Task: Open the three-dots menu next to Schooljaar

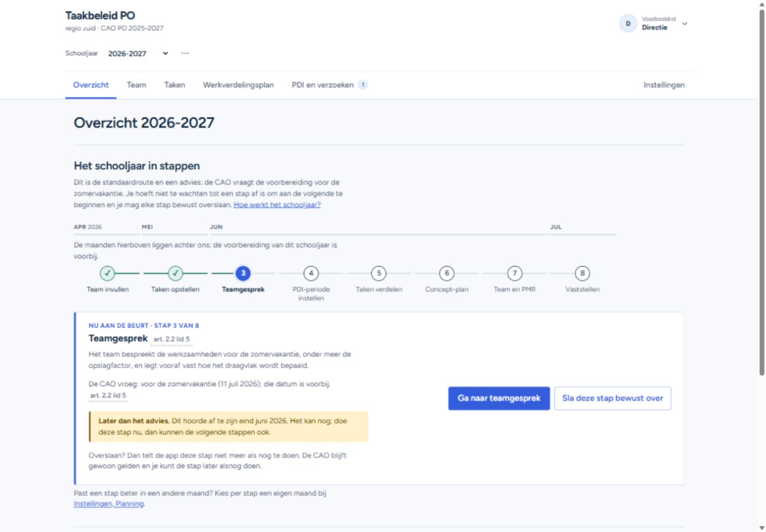Action: click(x=185, y=53)
